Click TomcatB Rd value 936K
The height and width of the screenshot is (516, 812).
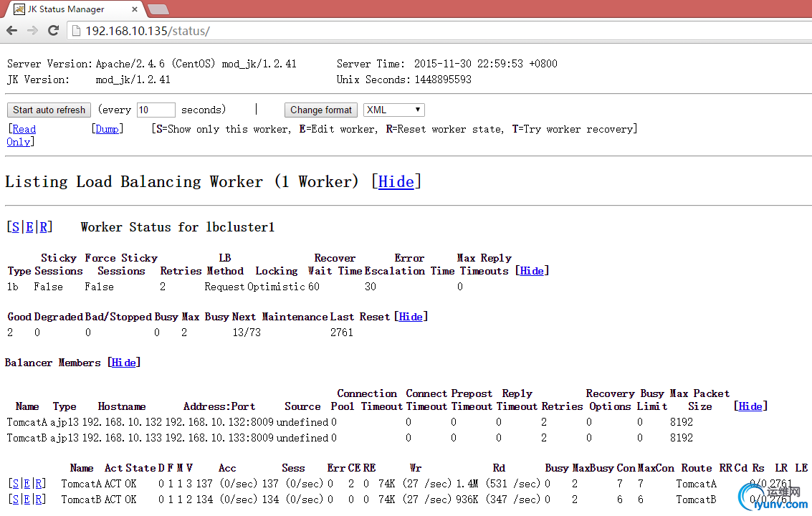(467, 500)
